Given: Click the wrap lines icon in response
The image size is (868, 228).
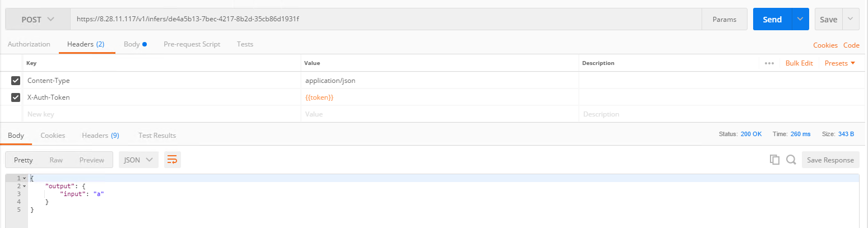Looking at the screenshot, I should point(172,160).
